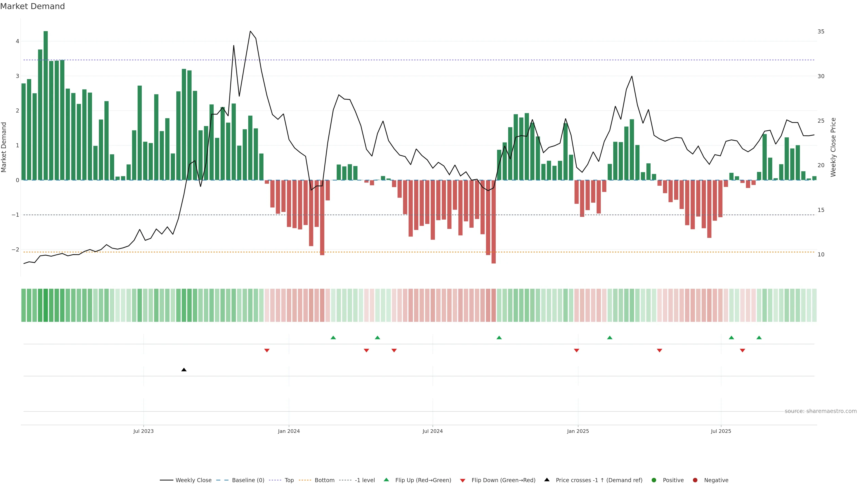
Task: Click the last green flip-up marker on right
Action: pos(759,338)
